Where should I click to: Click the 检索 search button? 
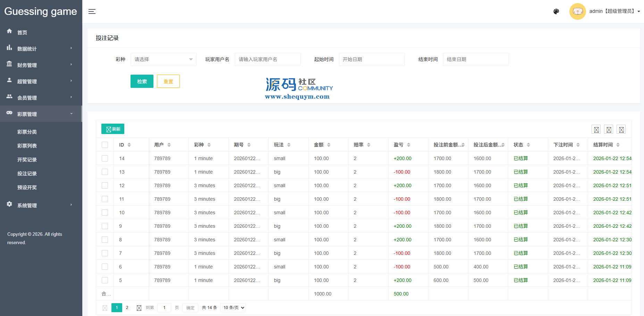click(x=142, y=82)
